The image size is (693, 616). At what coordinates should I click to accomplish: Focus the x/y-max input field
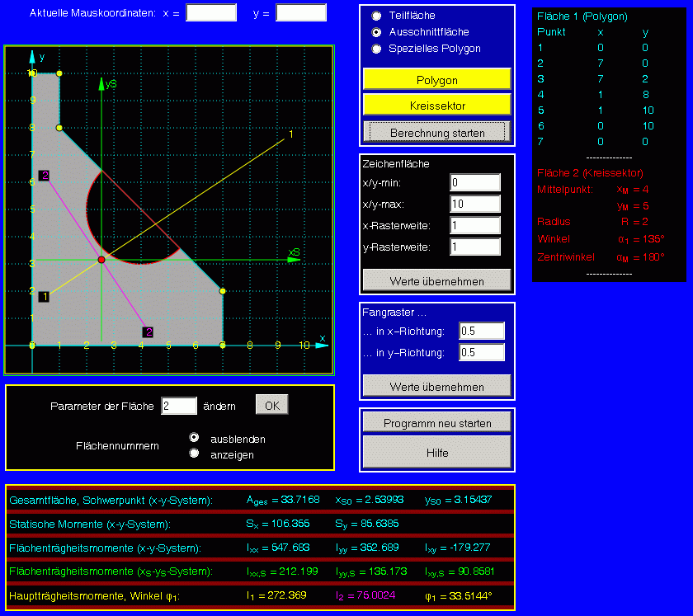coord(475,204)
